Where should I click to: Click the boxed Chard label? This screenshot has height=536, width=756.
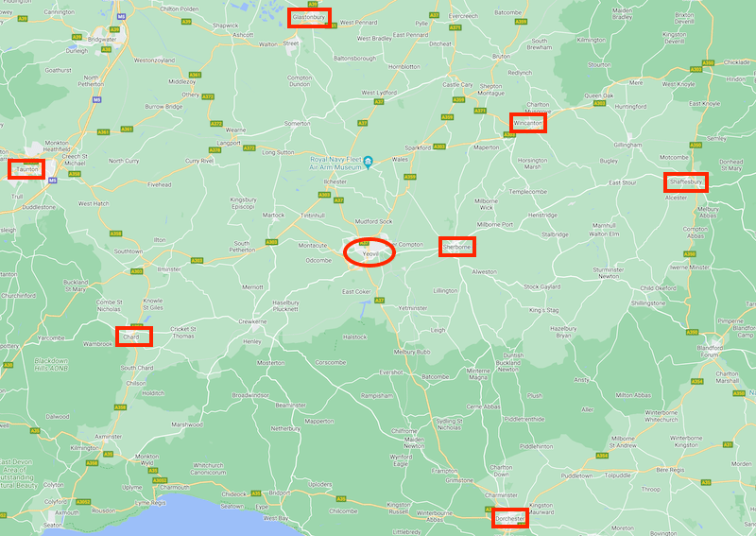131,337
